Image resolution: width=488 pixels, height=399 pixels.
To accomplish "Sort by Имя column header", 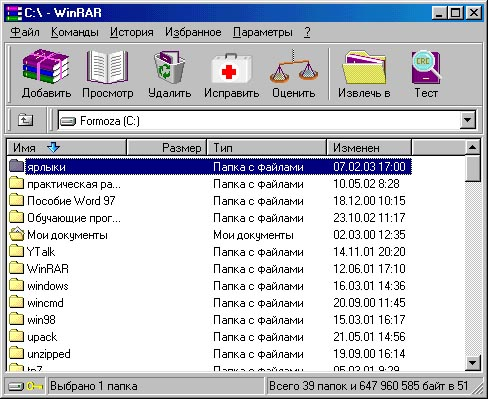I will click(x=66, y=147).
